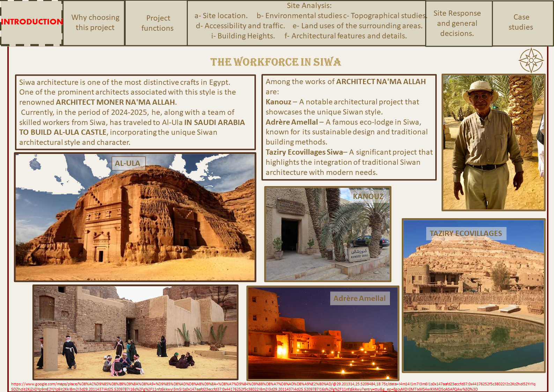The width and height of the screenshot is (554, 392).
Task: Click the KANOUZ label
Action: (x=368, y=196)
